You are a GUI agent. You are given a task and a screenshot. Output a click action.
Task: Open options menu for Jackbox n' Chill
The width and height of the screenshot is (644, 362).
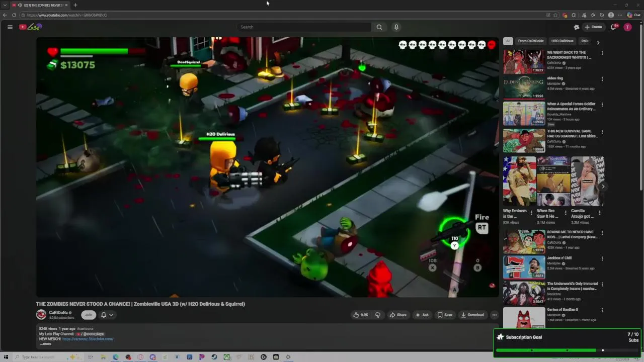pos(602,259)
